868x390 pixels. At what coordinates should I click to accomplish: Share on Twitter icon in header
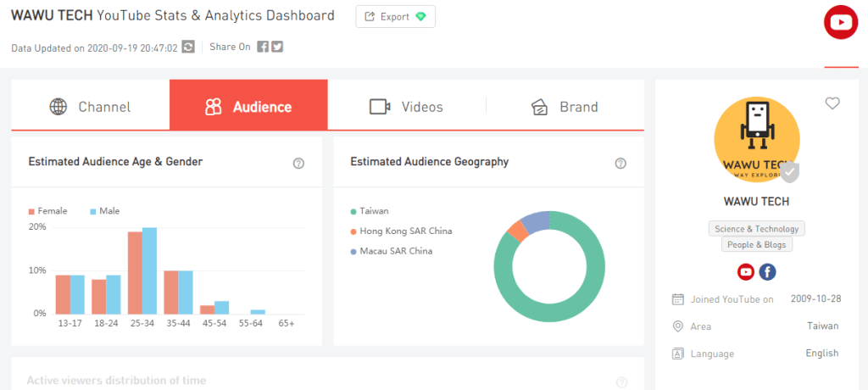click(x=277, y=47)
